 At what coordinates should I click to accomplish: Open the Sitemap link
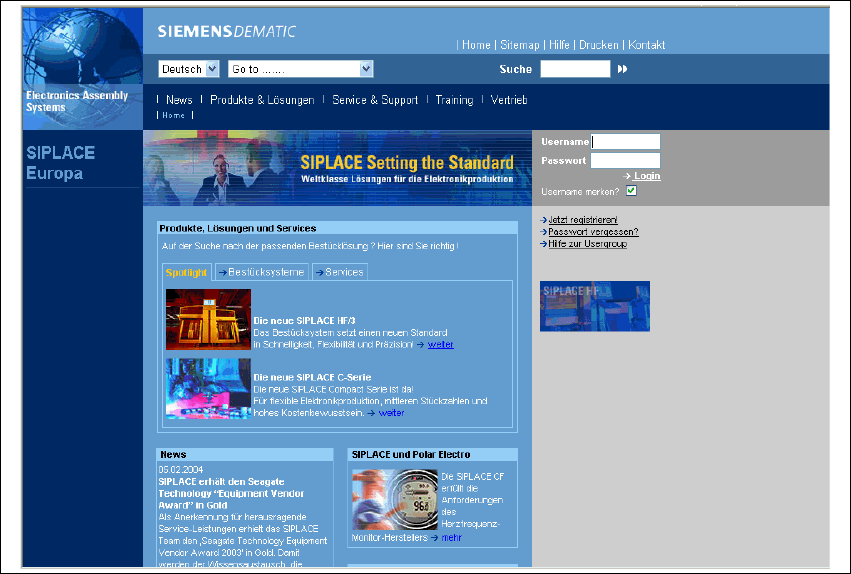click(x=520, y=45)
